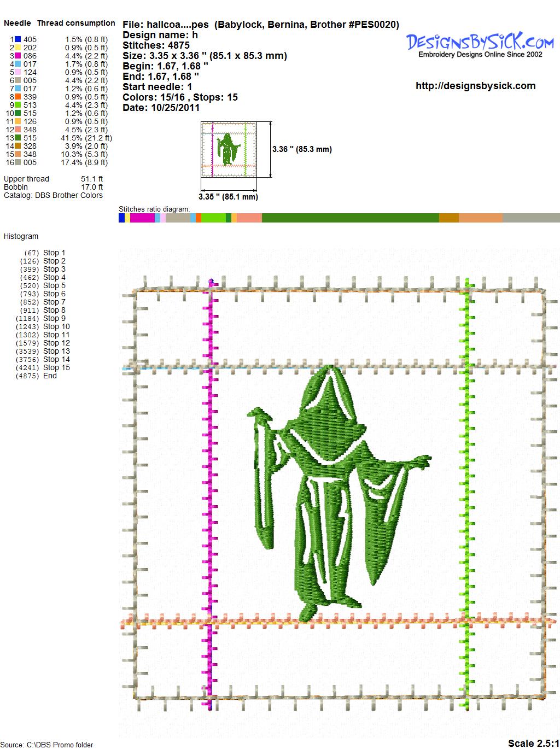Viewport: 560px width, 749px height.
Task: Click the Needle column header
Action: pyautogui.click(x=17, y=23)
